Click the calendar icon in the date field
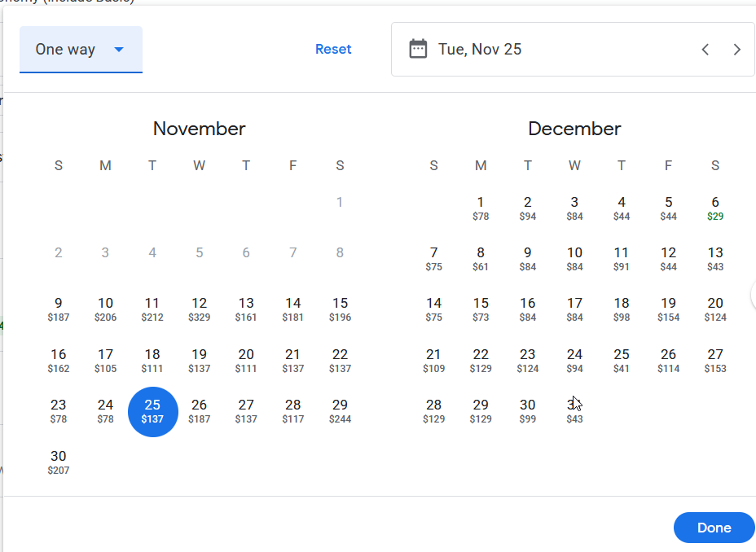Viewport: 756px width, 552px height. click(418, 49)
